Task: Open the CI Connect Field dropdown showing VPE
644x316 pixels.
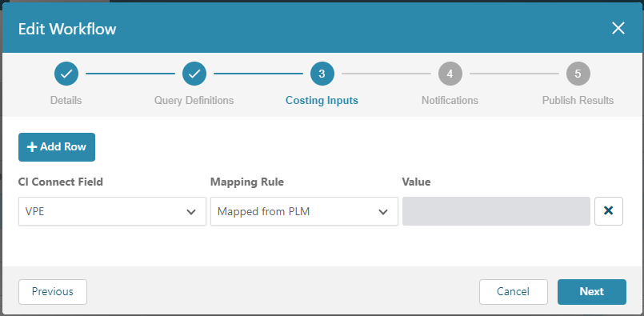Action: click(x=112, y=211)
